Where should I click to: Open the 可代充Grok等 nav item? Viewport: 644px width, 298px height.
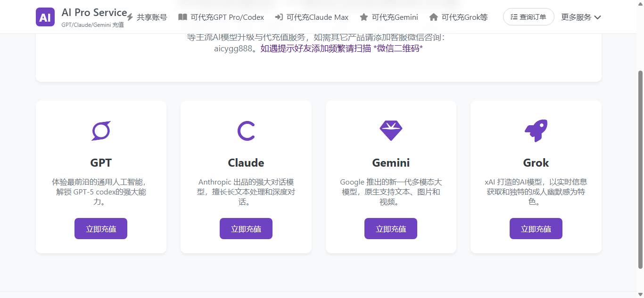458,17
